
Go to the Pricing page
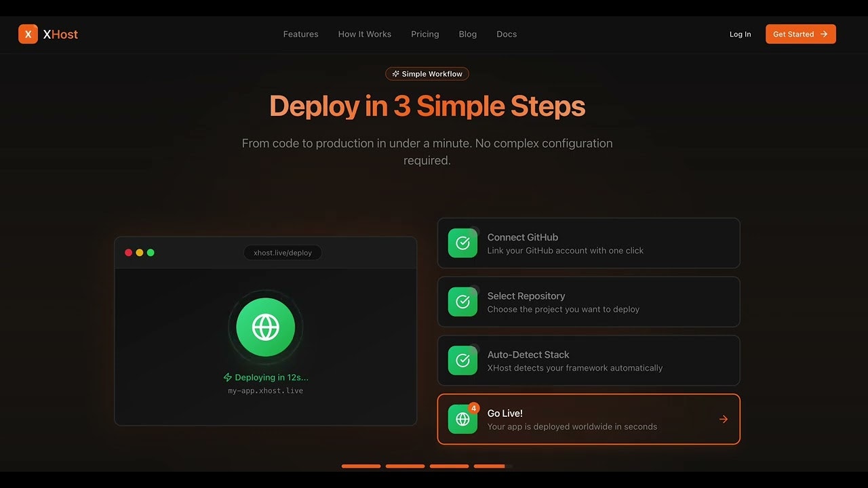click(x=425, y=34)
